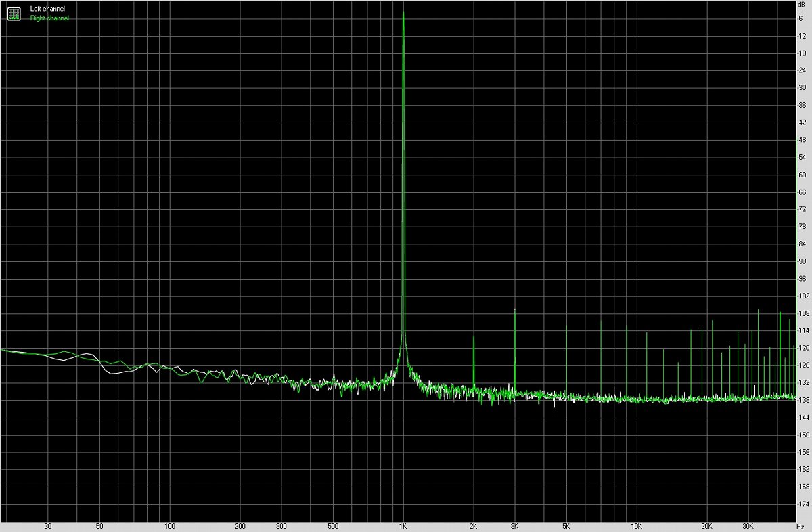The image size is (812, 532).
Task: Click the '5K' frequency axis label
Action: 566,526
